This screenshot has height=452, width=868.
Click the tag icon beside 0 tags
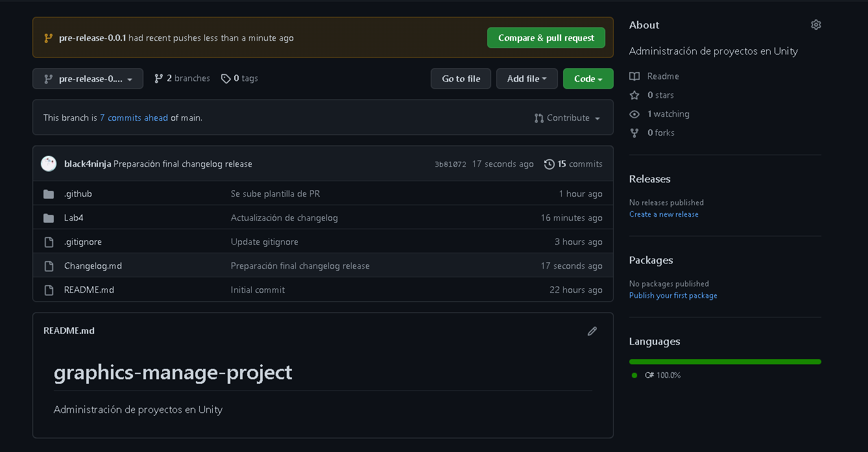pyautogui.click(x=226, y=79)
